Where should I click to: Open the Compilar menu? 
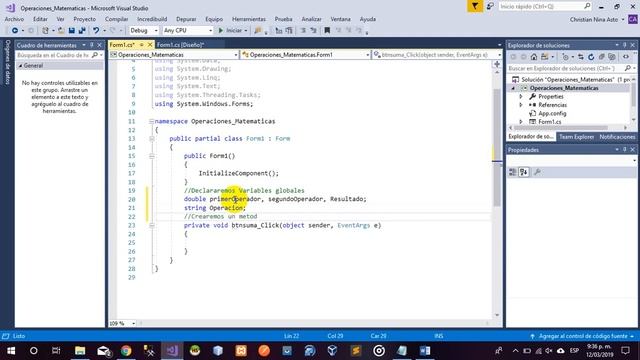[116, 19]
